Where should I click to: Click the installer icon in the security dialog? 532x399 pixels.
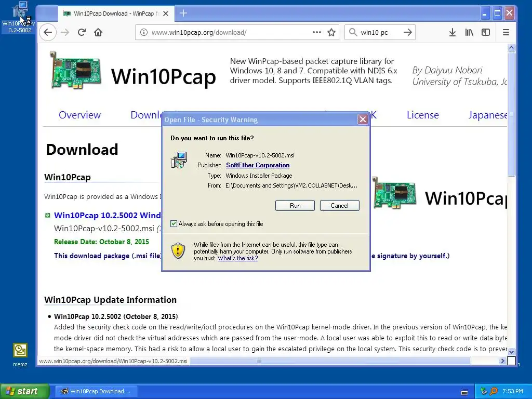click(179, 160)
